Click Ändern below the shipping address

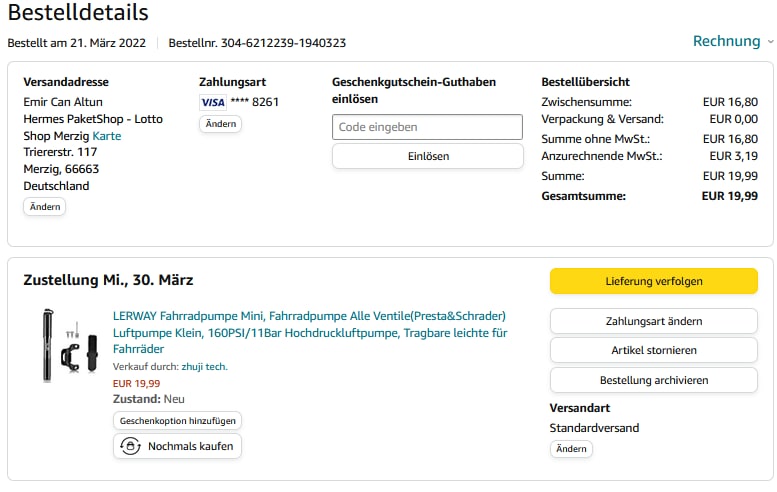45,207
